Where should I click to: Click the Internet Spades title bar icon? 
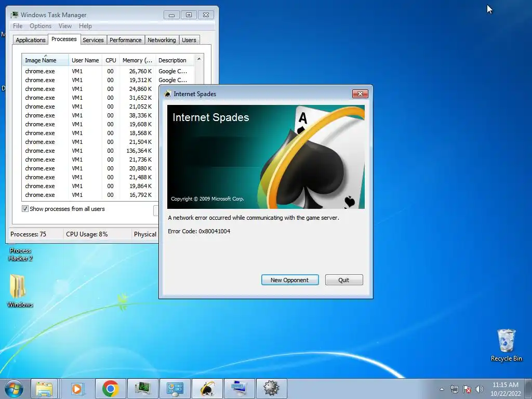tap(168, 94)
